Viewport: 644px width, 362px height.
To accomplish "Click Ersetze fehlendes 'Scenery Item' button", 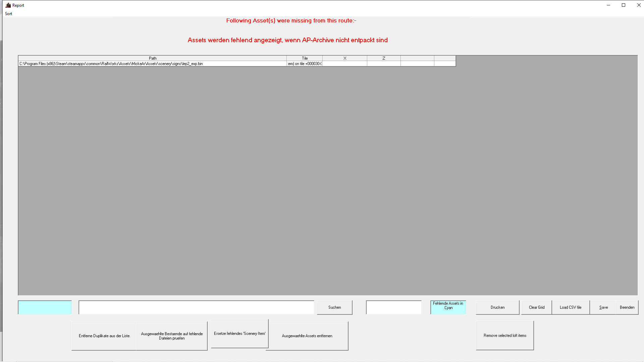I will (x=239, y=334).
